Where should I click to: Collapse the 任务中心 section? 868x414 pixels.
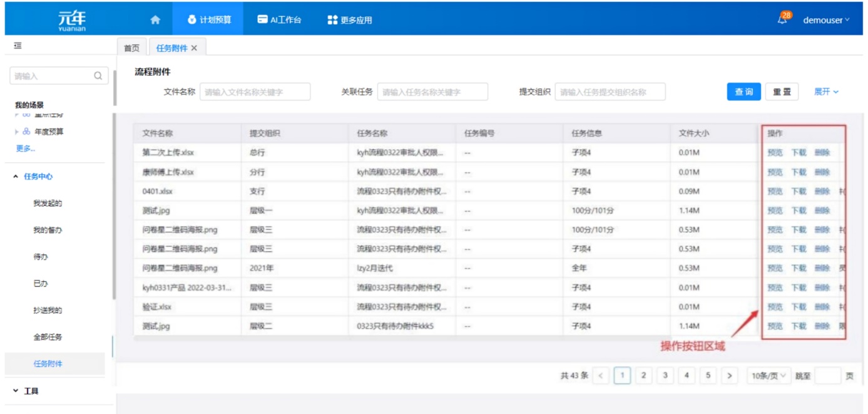[16, 177]
